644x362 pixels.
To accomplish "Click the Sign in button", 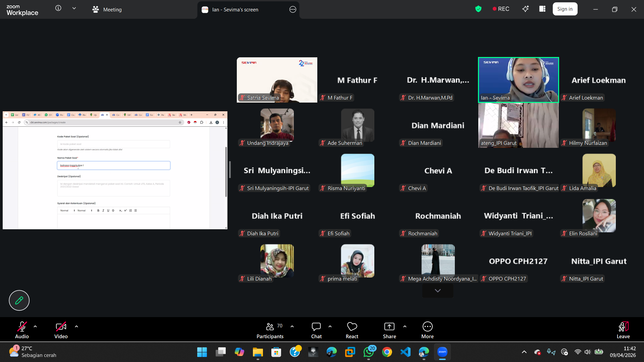I will tap(565, 9).
